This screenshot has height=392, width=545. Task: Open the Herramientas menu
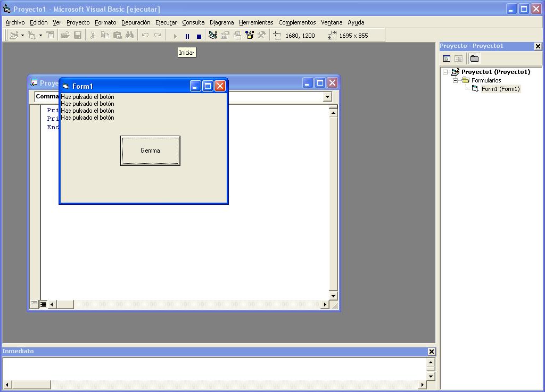coord(256,22)
